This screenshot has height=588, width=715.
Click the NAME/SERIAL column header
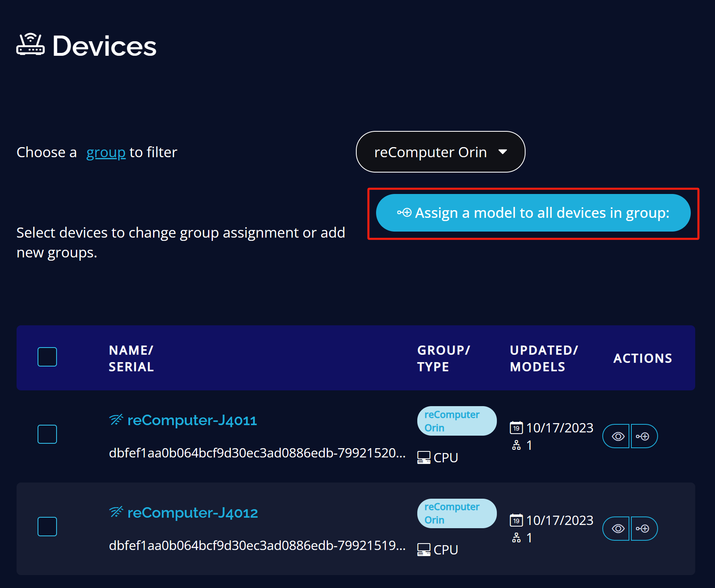[131, 358]
